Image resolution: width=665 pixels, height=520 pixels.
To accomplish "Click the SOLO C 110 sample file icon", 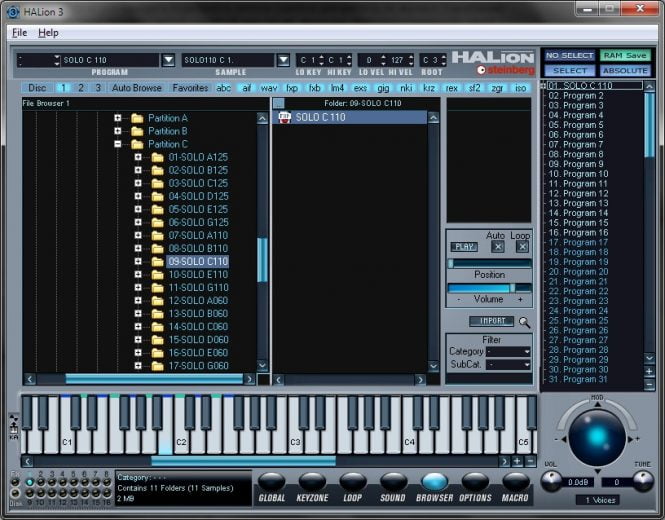I will 285,117.
